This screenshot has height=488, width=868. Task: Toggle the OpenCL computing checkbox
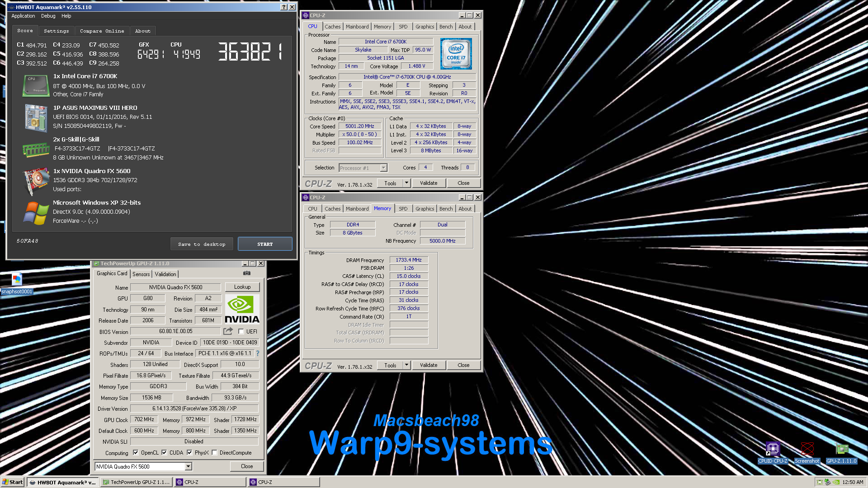click(136, 452)
